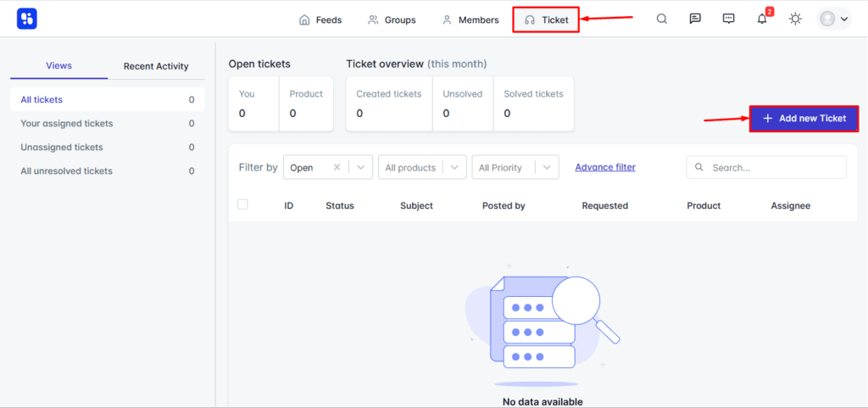Image resolution: width=868 pixels, height=408 pixels.
Task: Click the Add new Ticket button
Action: pyautogui.click(x=804, y=119)
